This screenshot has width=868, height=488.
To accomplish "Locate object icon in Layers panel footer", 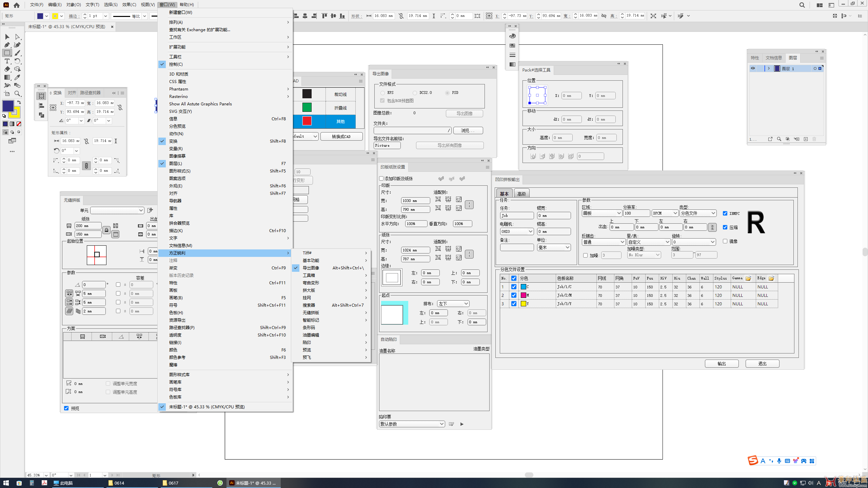I will [x=779, y=139].
